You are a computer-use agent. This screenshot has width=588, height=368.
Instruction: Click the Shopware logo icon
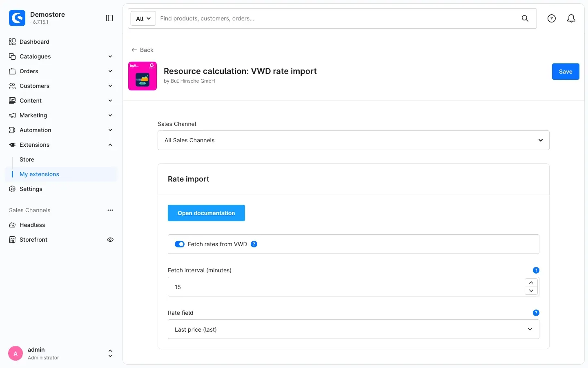point(17,18)
